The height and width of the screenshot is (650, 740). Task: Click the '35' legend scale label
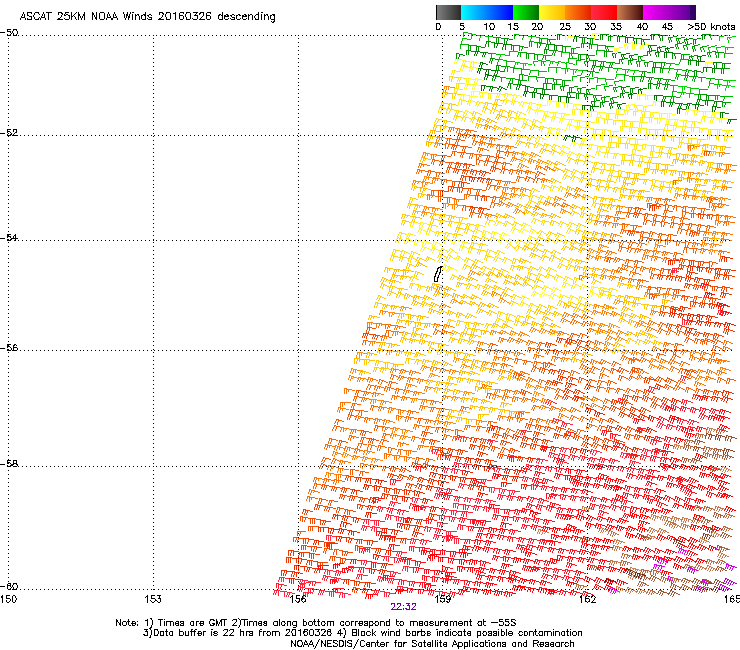coord(616,27)
